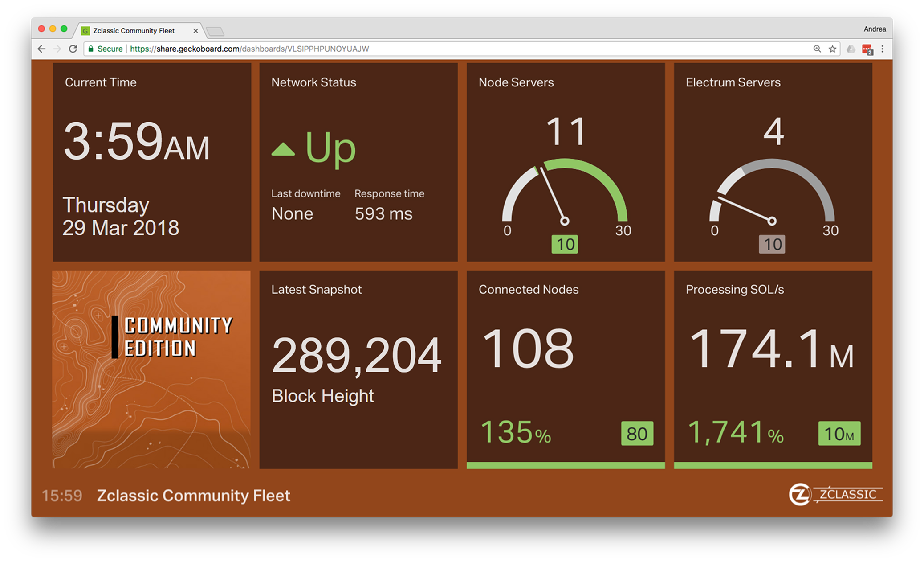Click the Node Servers gauge dial
924x562 pixels.
(565, 192)
